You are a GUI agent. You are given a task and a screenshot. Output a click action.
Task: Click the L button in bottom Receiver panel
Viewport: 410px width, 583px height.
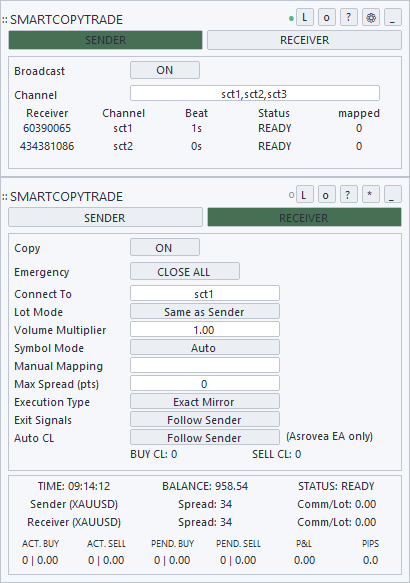click(305, 194)
